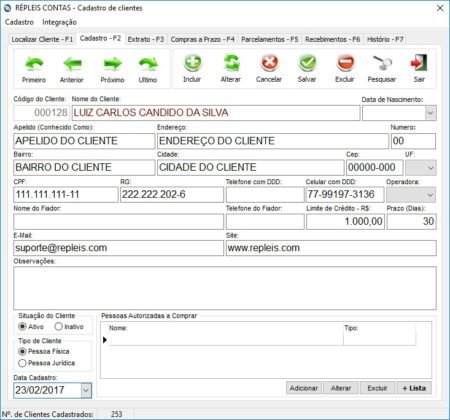Click the Anterior green arrow icon

(x=72, y=63)
